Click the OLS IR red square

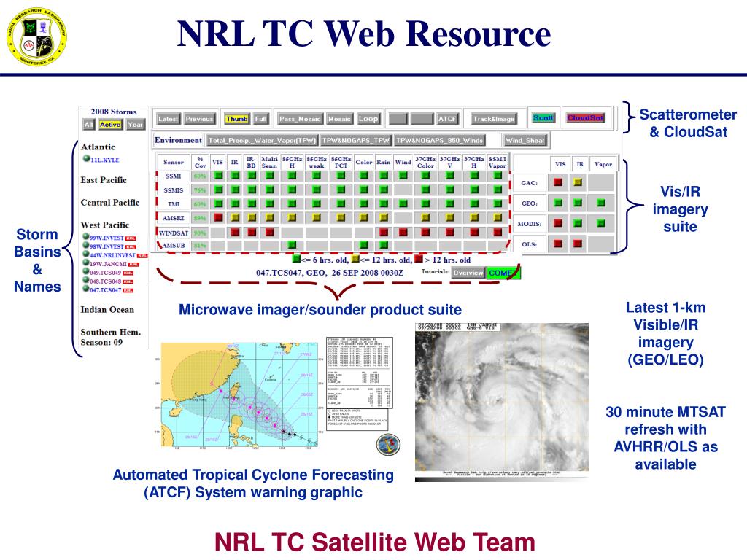click(x=578, y=244)
